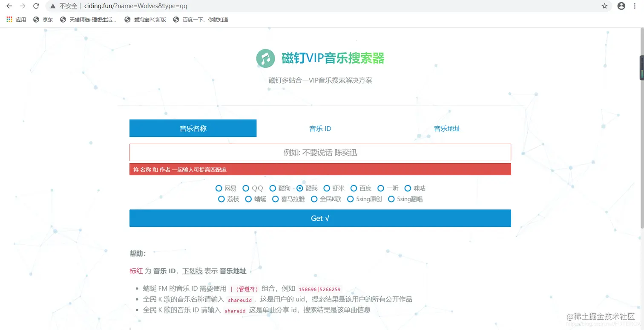Select the 酷我 radio button
This screenshot has height=330, width=644.
300,188
